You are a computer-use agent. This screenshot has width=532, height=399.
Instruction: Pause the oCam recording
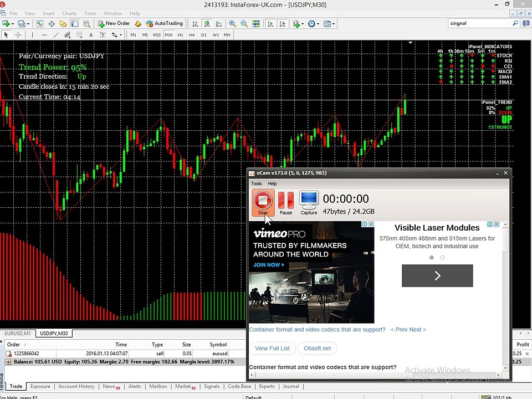286,203
